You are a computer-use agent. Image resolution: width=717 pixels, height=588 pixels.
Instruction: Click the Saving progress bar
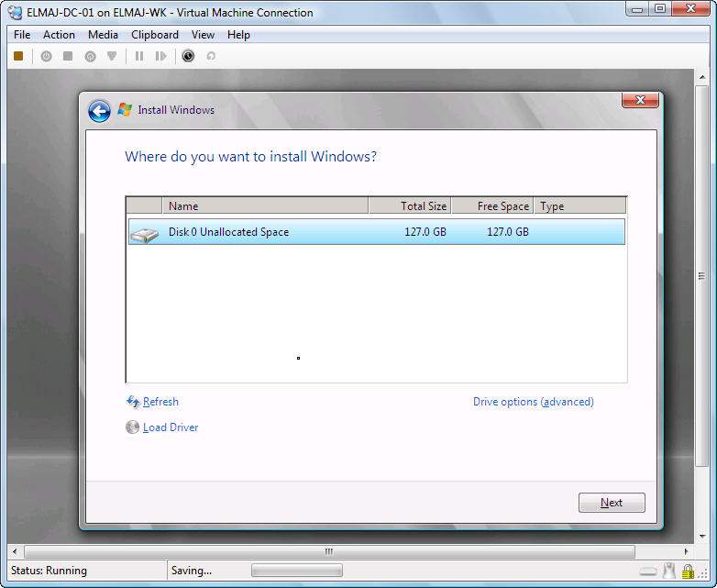[x=297, y=571]
